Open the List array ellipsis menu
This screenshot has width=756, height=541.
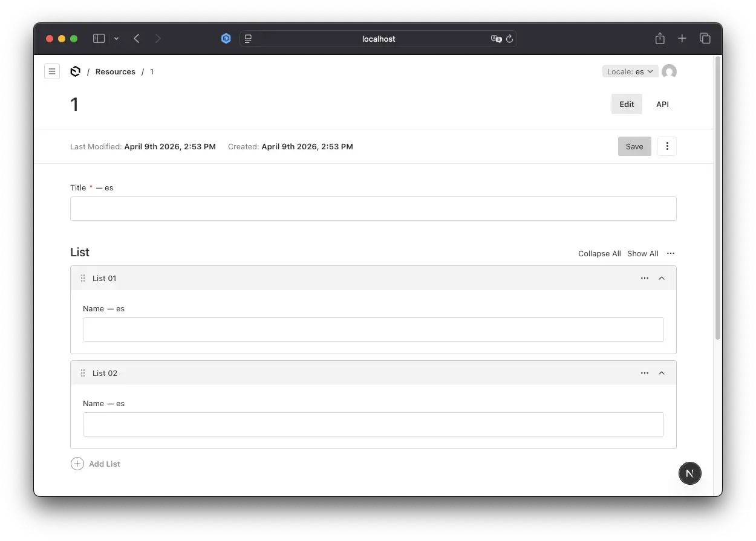pyautogui.click(x=670, y=253)
